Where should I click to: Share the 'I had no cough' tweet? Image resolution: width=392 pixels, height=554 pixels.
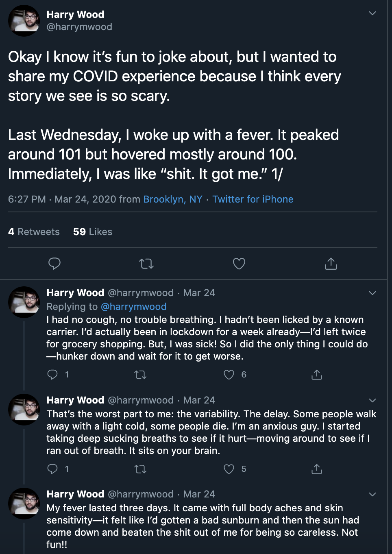pos(317,375)
